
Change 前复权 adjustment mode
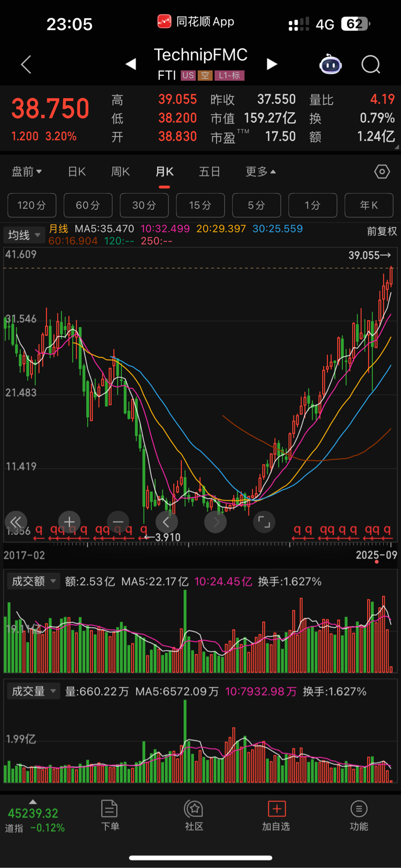[382, 231]
